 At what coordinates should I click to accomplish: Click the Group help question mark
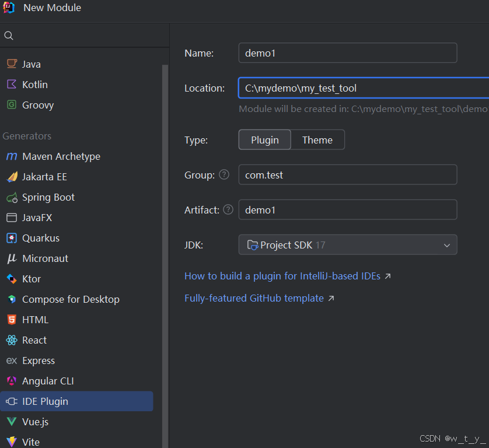[x=224, y=174]
